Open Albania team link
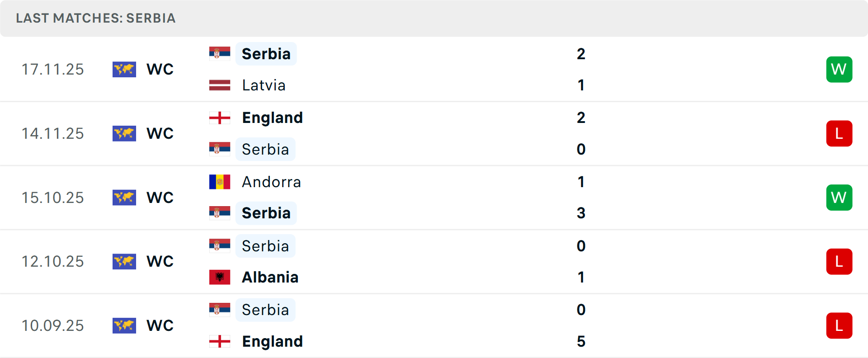This screenshot has width=868, height=358. click(x=270, y=277)
